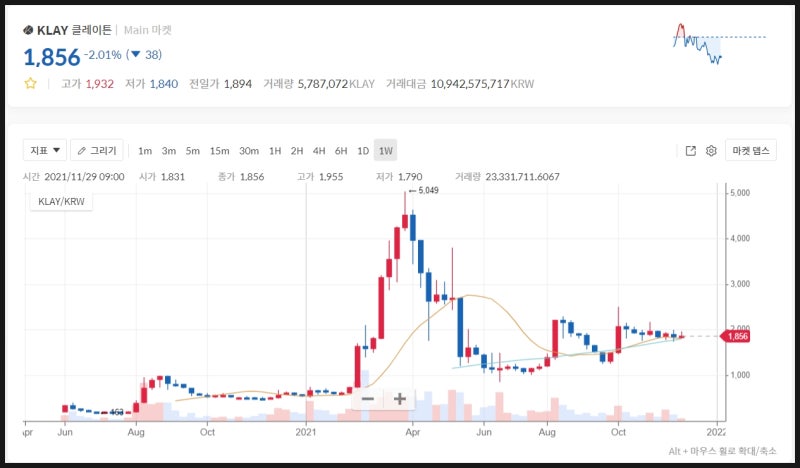Viewport: 800px width, 468px height.
Task: Switch chart interval to 4H
Action: tap(319, 151)
